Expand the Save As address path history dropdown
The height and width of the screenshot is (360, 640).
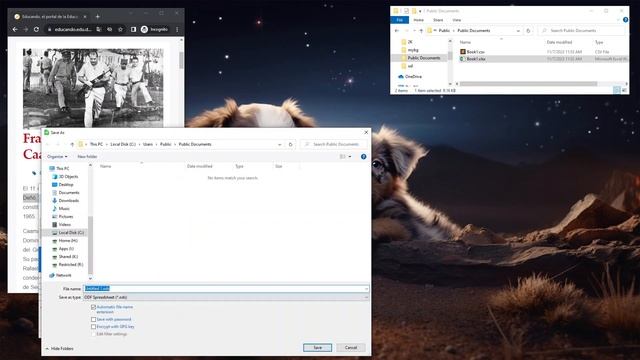pos(280,144)
